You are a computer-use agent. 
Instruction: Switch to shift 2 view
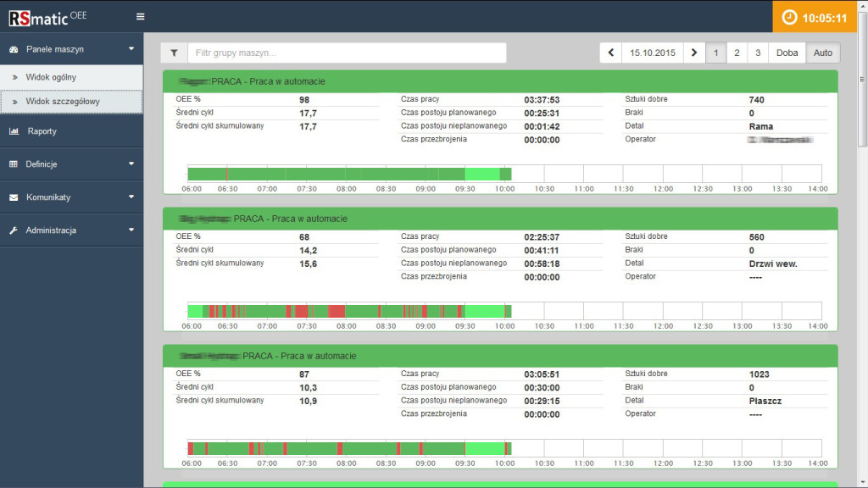(737, 53)
